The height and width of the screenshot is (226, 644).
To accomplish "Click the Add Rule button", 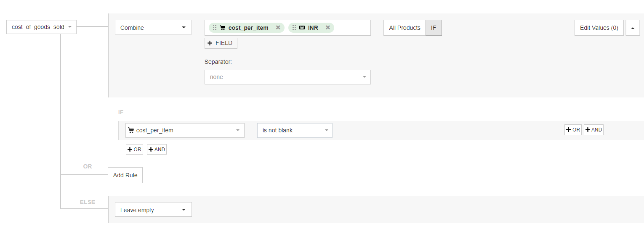I will tap(125, 175).
